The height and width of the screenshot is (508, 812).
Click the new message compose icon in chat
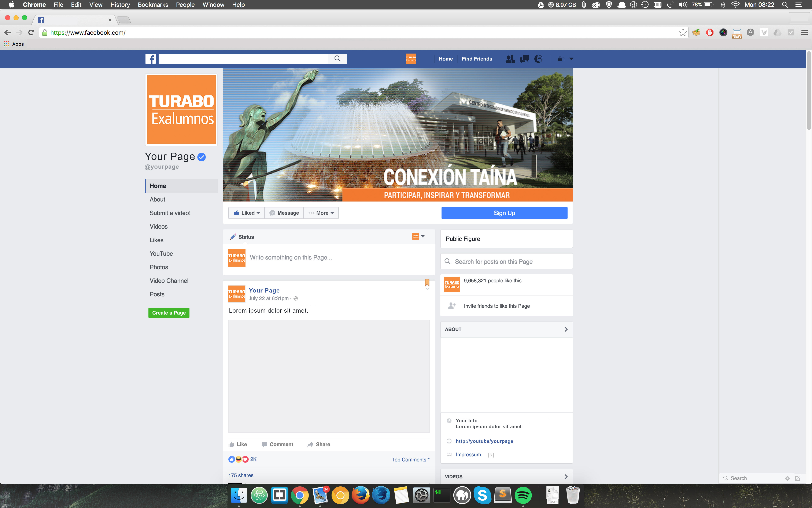click(798, 478)
